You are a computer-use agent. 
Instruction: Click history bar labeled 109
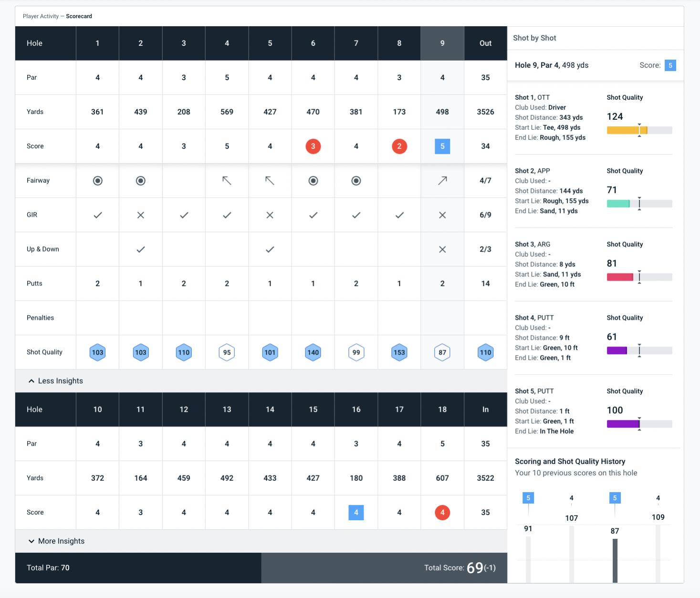point(658,554)
